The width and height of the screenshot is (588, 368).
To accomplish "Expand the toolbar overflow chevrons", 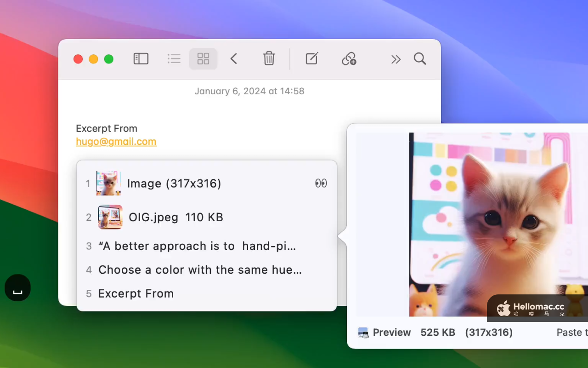I will pyautogui.click(x=396, y=59).
